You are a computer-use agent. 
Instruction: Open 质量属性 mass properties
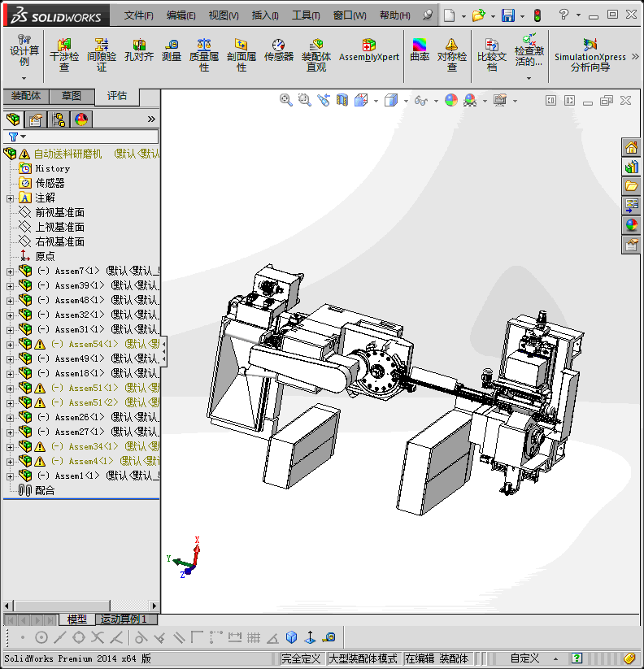[204, 55]
